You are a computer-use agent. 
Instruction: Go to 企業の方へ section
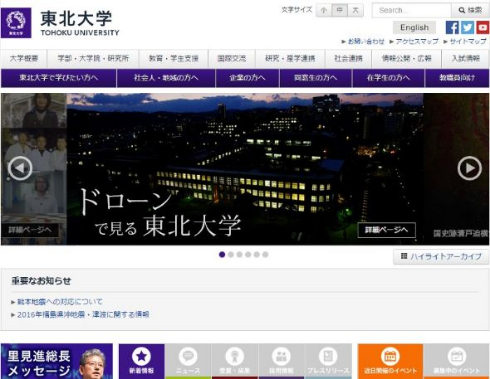[247, 78]
